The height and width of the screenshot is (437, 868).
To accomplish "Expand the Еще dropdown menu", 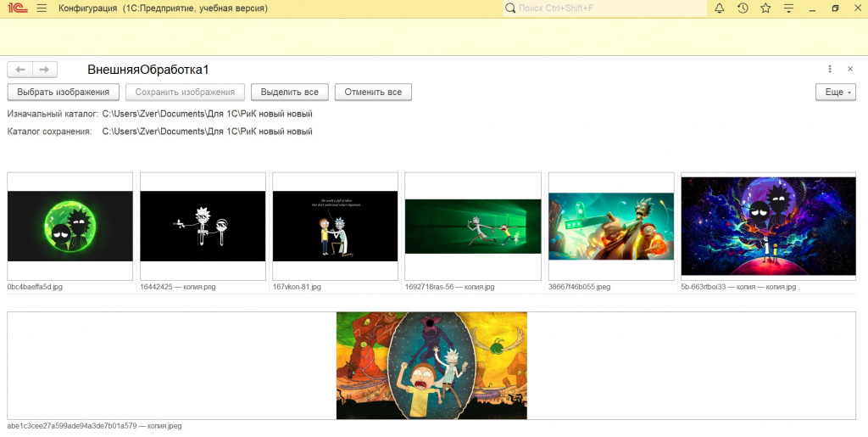I will [x=836, y=92].
